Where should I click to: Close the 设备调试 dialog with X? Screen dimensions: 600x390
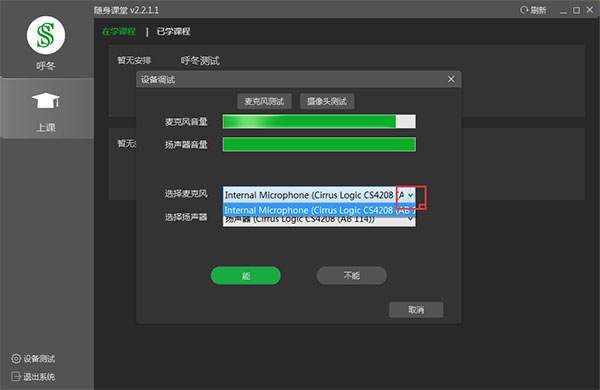pos(451,79)
